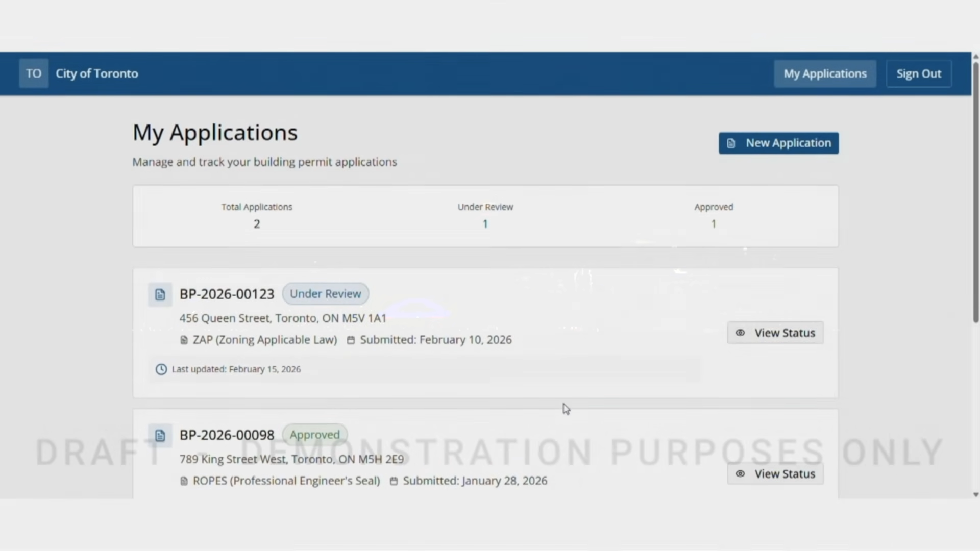Open application BP-2026-00098
This screenshot has height=551, width=980.
[227, 435]
